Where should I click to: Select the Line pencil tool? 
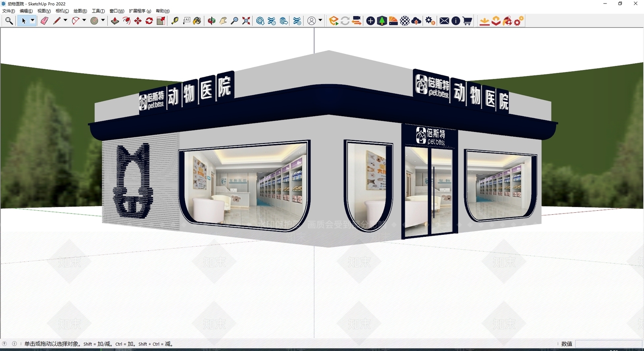coord(57,21)
